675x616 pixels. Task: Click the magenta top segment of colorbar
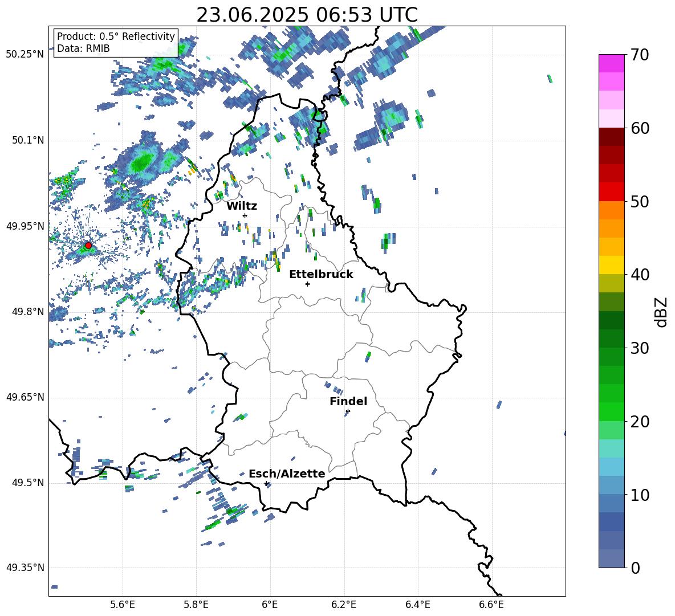(x=611, y=63)
